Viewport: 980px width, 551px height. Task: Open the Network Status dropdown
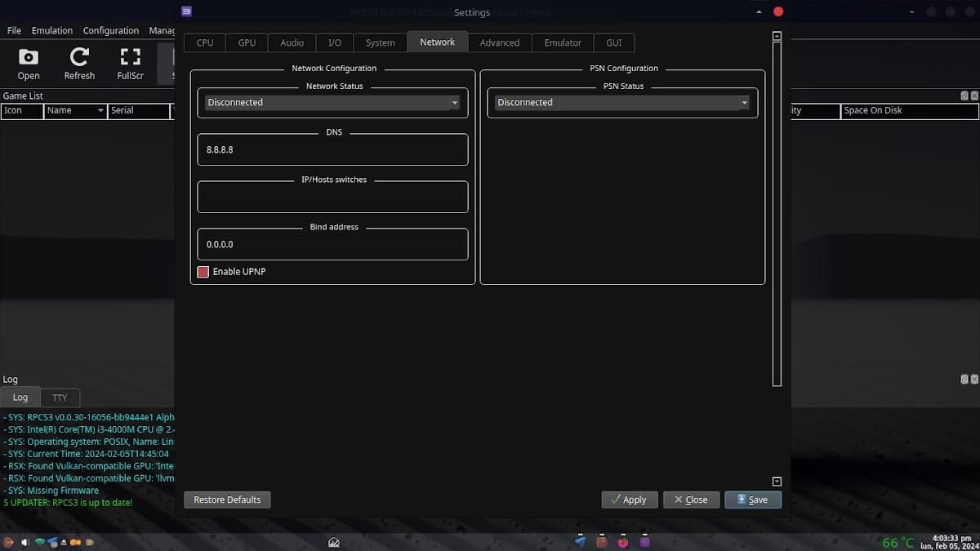332,103
